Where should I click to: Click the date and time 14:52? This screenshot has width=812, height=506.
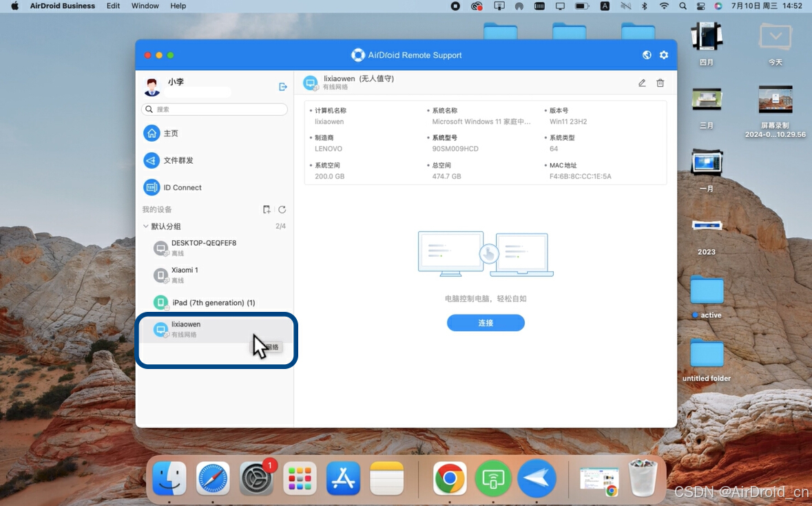[x=767, y=6]
